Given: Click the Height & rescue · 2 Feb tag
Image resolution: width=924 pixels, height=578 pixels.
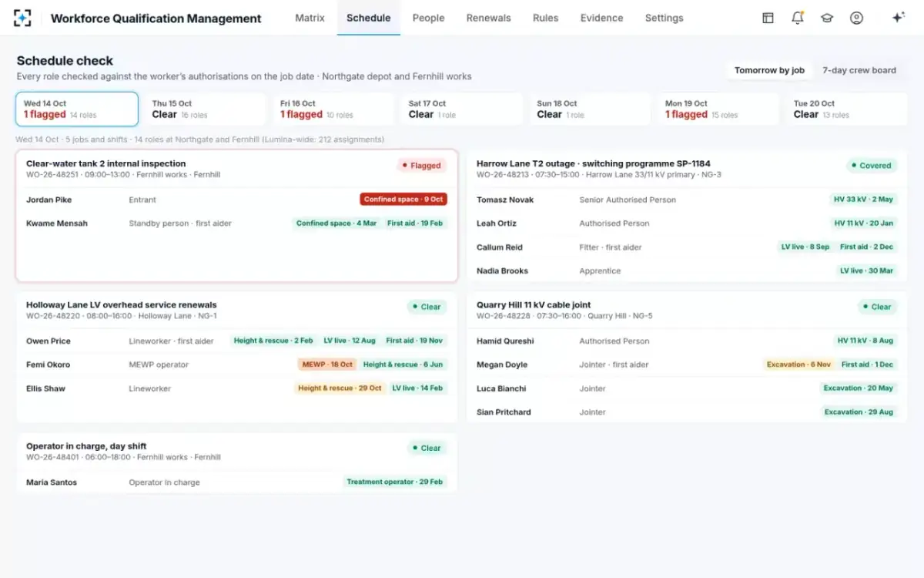Looking at the screenshot, I should point(273,341).
